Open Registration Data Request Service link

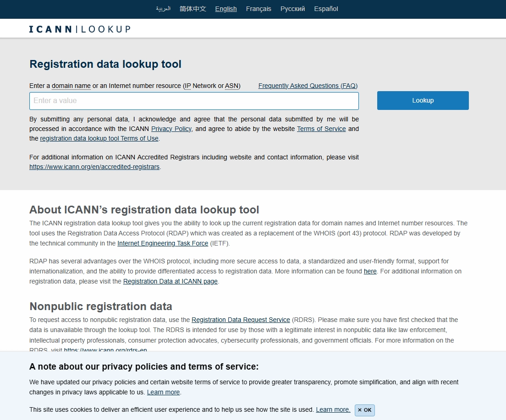pyautogui.click(x=241, y=320)
